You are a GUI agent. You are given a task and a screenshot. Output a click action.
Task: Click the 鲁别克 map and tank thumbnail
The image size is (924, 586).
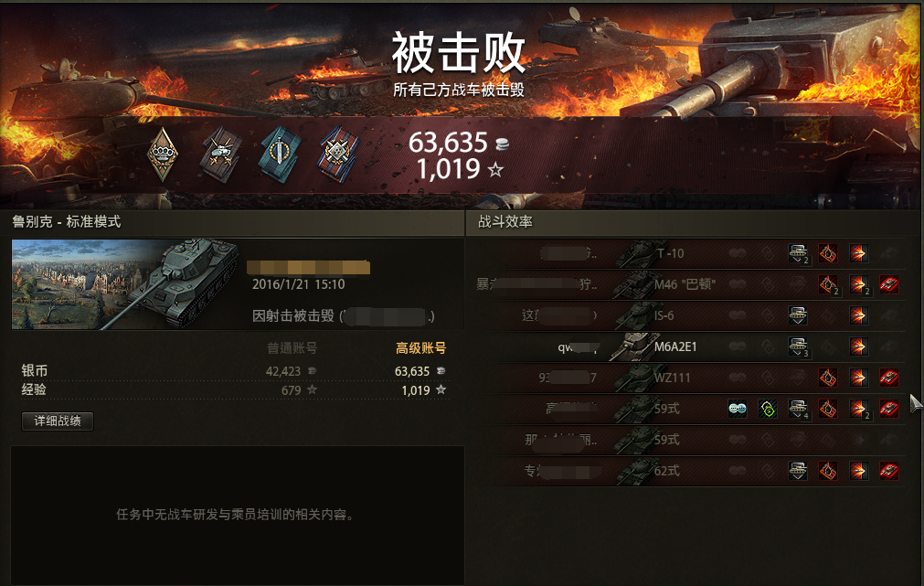(x=124, y=284)
